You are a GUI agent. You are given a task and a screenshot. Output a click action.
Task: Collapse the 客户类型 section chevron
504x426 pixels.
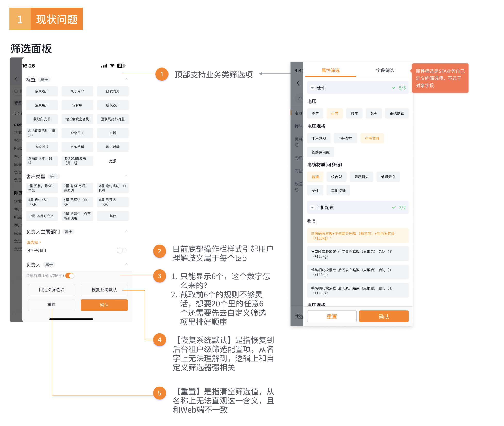point(126,176)
